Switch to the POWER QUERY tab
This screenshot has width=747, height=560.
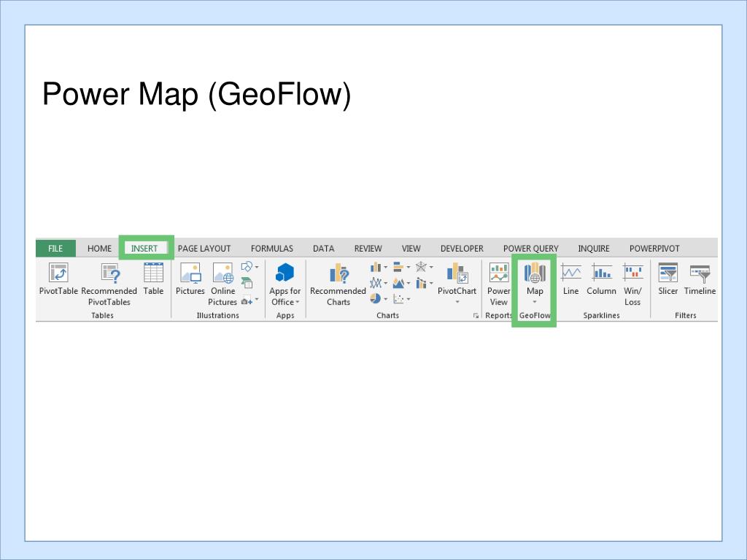pos(531,249)
